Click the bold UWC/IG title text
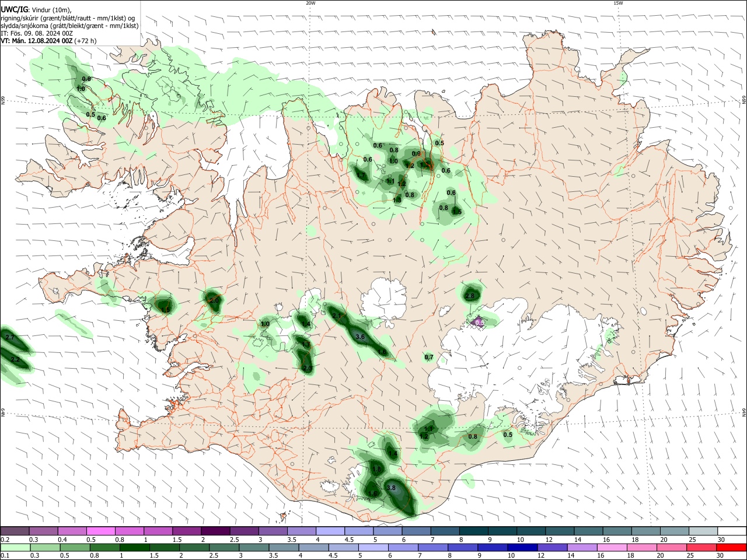This screenshot has width=747, height=560. (14, 10)
